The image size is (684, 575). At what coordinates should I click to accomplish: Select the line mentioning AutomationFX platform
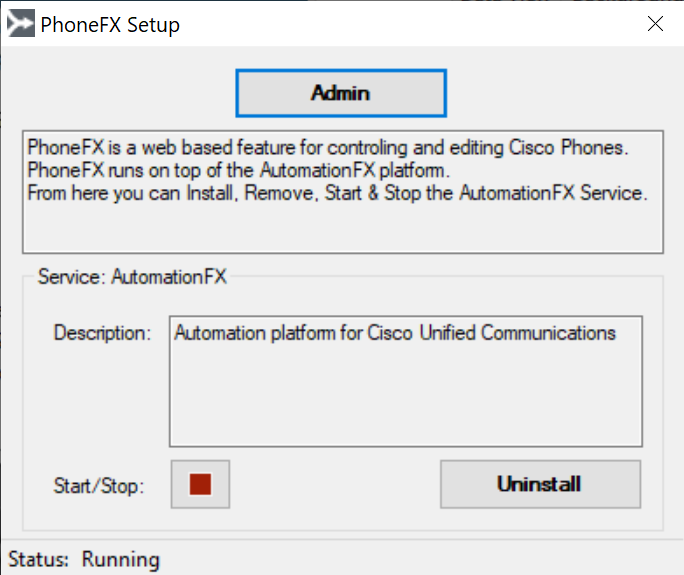[x=238, y=170]
